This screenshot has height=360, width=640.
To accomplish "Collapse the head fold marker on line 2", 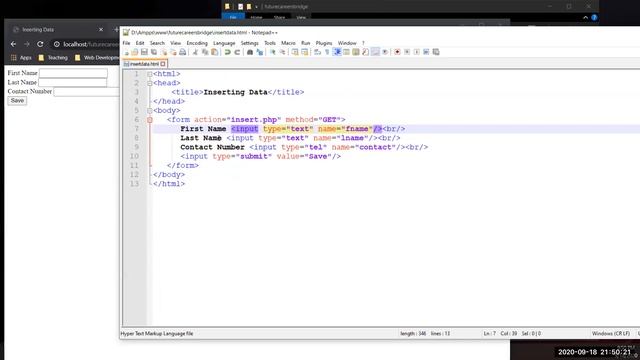I will 150,83.
